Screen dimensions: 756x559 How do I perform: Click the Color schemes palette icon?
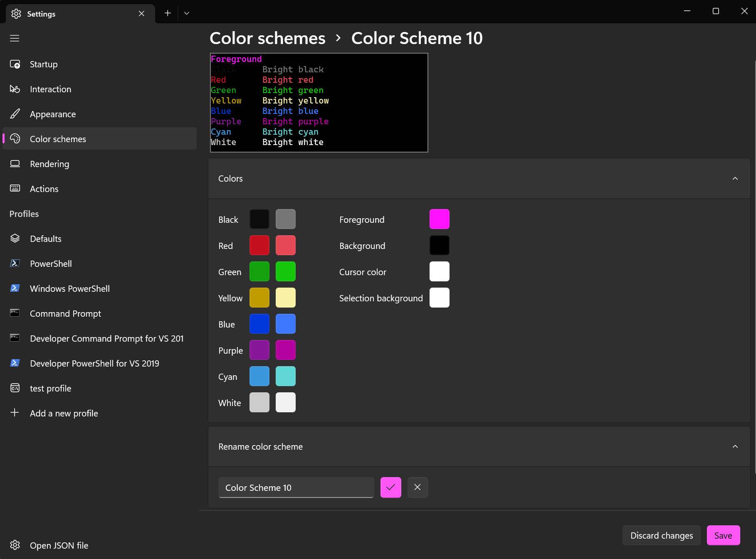(15, 139)
